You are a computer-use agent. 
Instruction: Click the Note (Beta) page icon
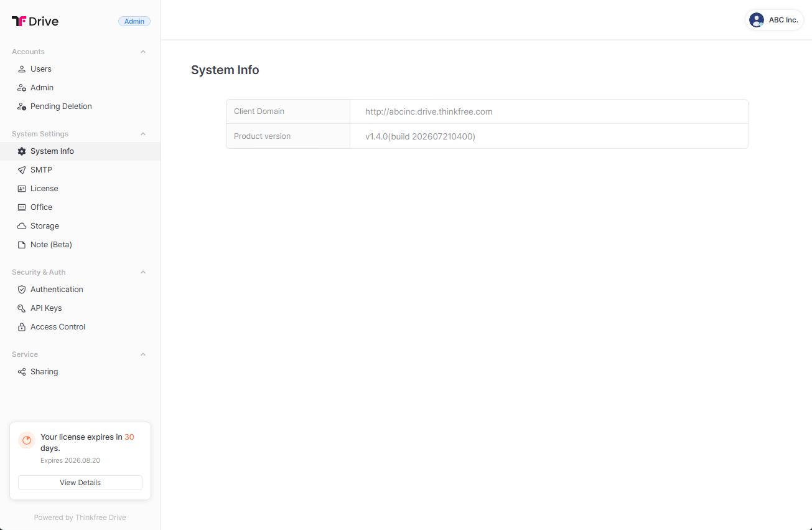click(22, 245)
